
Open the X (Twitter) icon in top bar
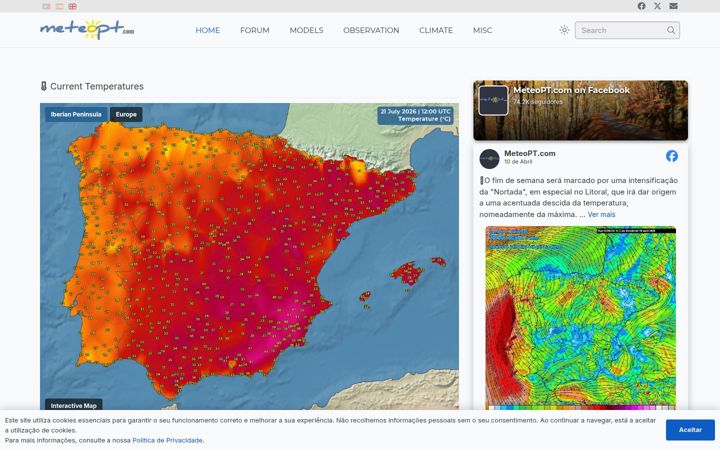pyautogui.click(x=658, y=6)
